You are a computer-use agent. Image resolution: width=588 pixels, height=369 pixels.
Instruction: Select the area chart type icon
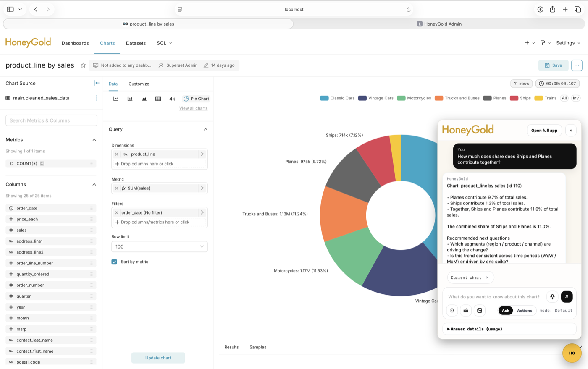(144, 99)
